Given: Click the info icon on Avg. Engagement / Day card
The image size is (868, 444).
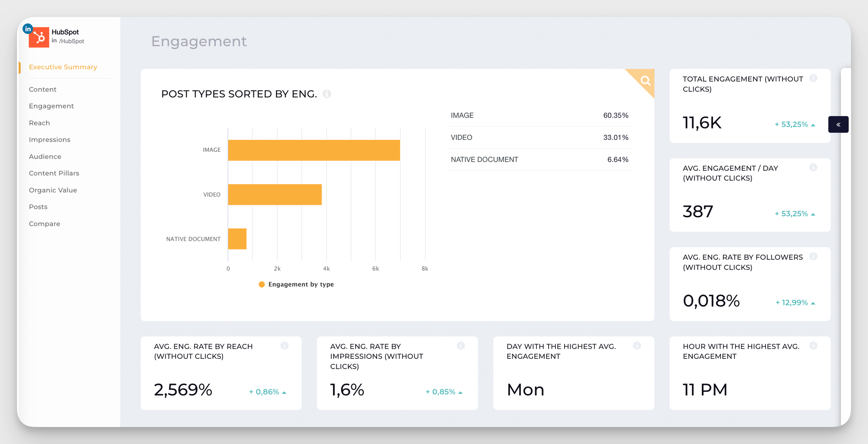Looking at the screenshot, I should pos(814,167).
